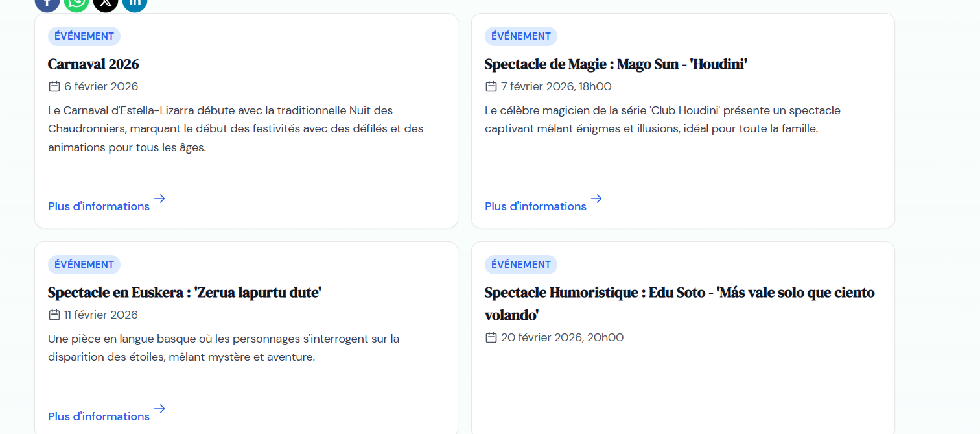Click calendar icon next to 6 février 2026
The height and width of the screenshot is (434, 980).
(54, 86)
